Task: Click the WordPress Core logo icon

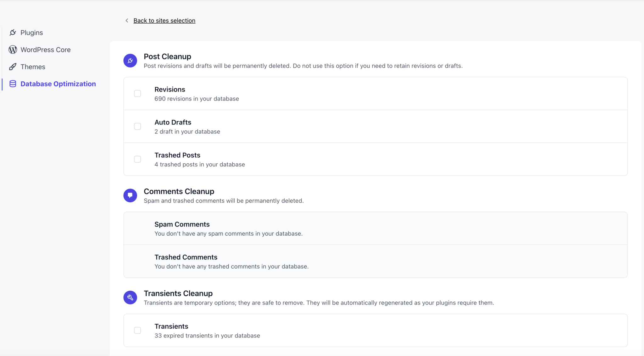Action: click(x=13, y=49)
